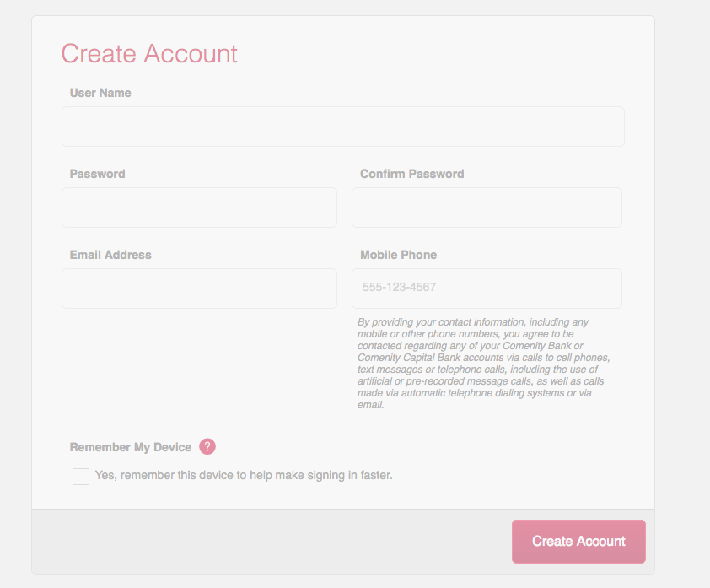The height and width of the screenshot is (588, 710).
Task: Click the Comenity Bank mention in disclaimer
Action: point(537,346)
